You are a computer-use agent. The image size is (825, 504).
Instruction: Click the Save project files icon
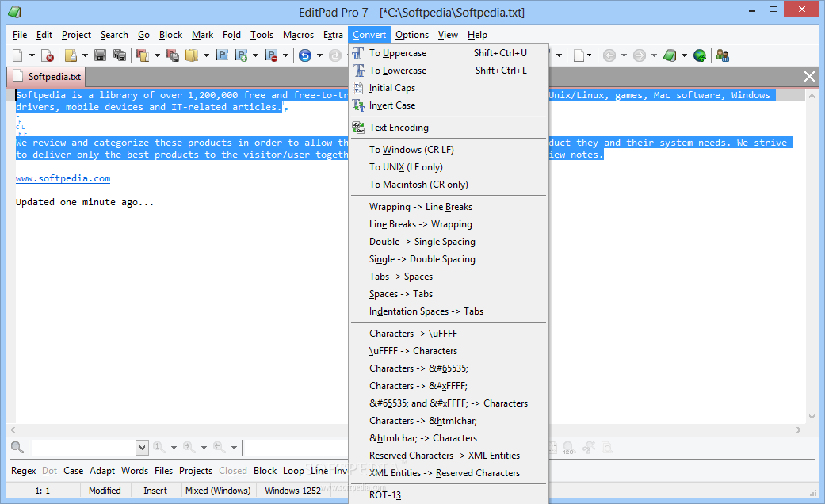tap(173, 55)
